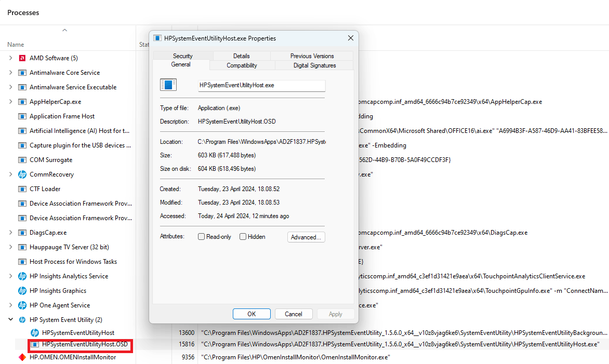This screenshot has height=364, width=609.
Task: Sort processes by the Name column header
Action: 16,45
